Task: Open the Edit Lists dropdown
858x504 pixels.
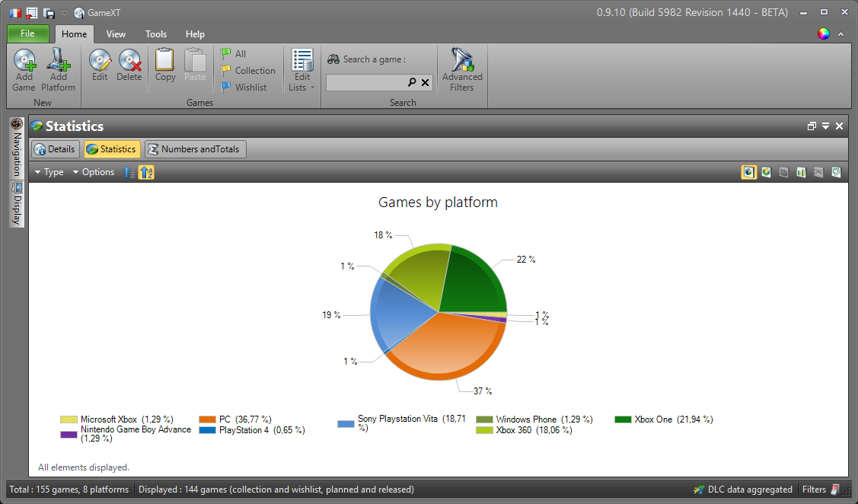Action: coord(302,71)
